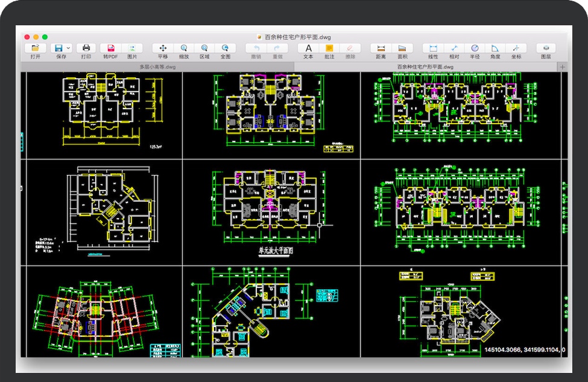Click the Save (保存) disk icon
The width and height of the screenshot is (588, 382).
(x=58, y=48)
